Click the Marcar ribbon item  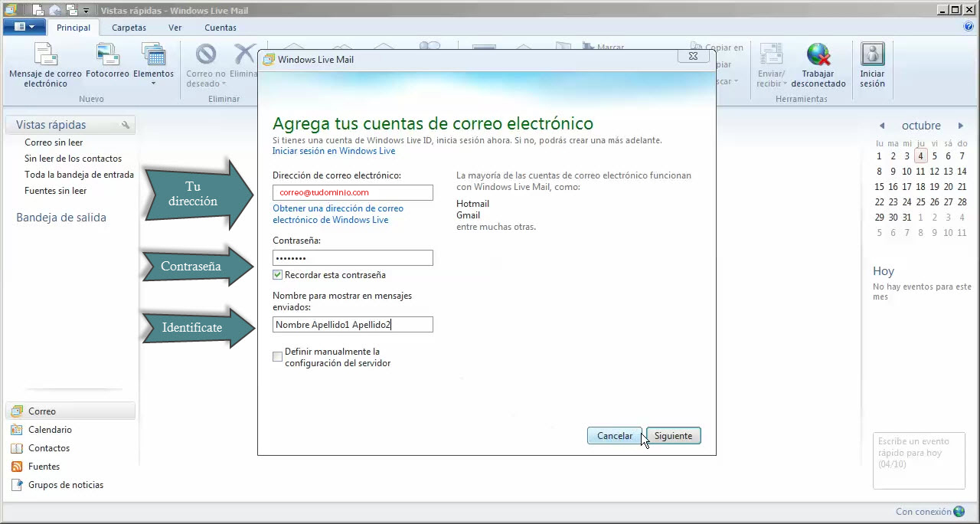[x=603, y=47]
